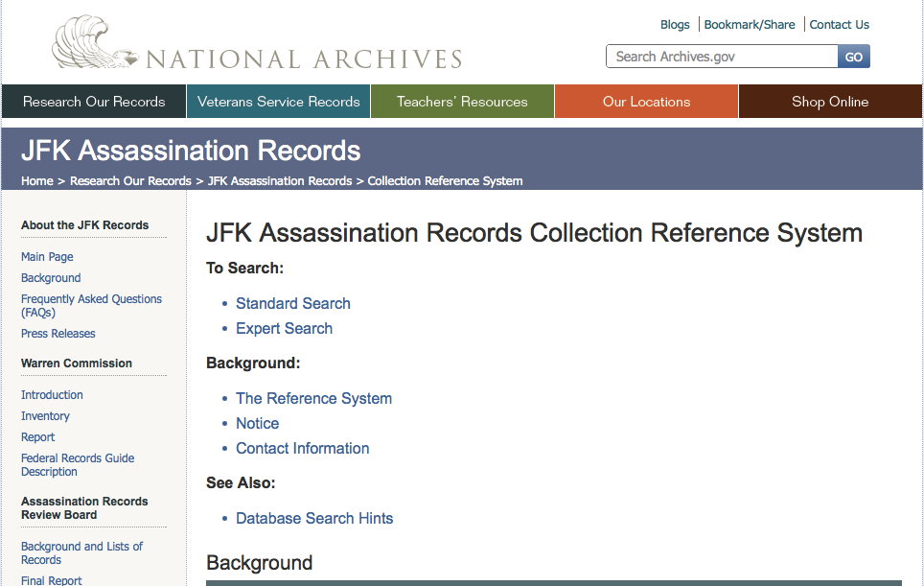This screenshot has width=924, height=586.
Task: Open Final Report sidebar link
Action: pyautogui.click(x=51, y=580)
